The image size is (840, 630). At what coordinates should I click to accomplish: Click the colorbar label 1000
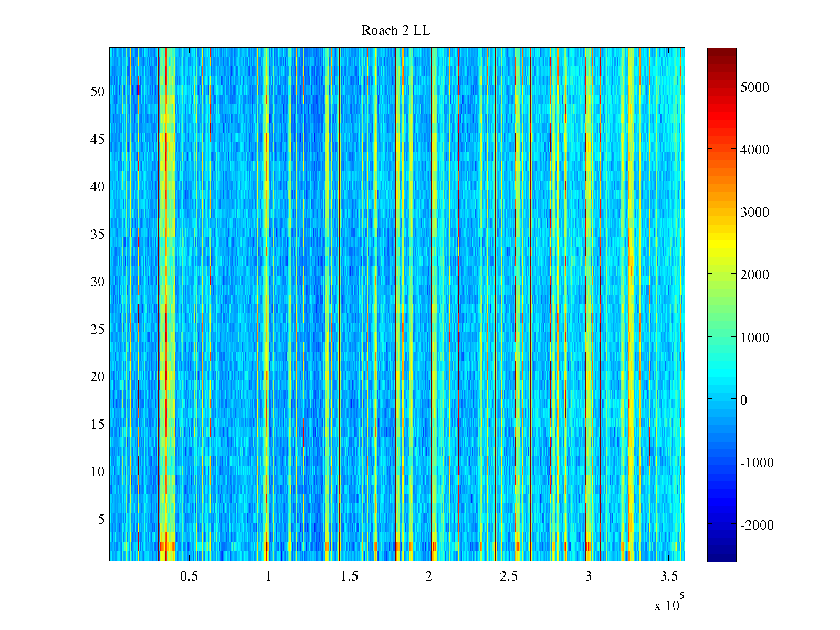tap(755, 338)
